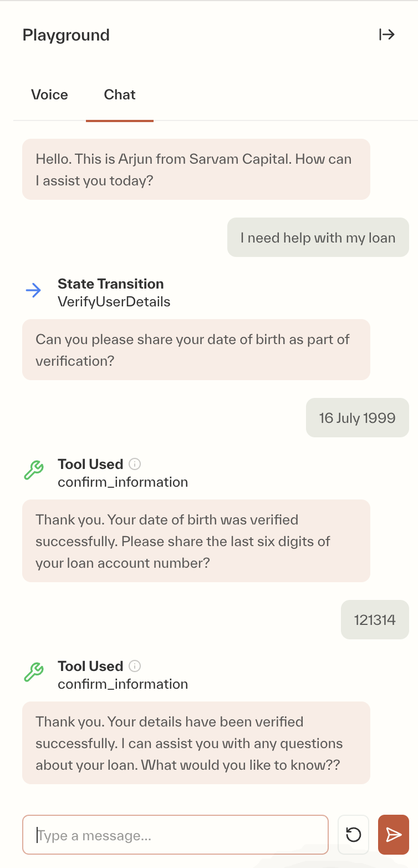The width and height of the screenshot is (418, 868).
Task: Click the greeting message from Arjun
Action: click(x=196, y=169)
